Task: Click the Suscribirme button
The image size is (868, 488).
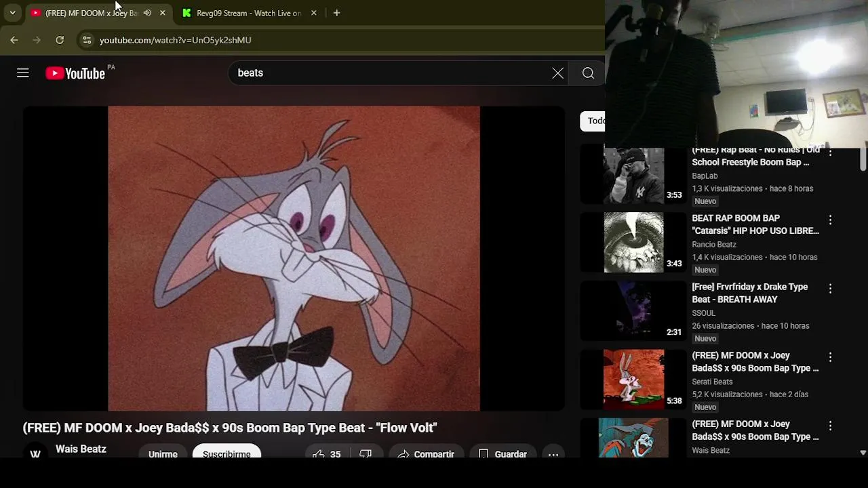Action: (x=226, y=453)
